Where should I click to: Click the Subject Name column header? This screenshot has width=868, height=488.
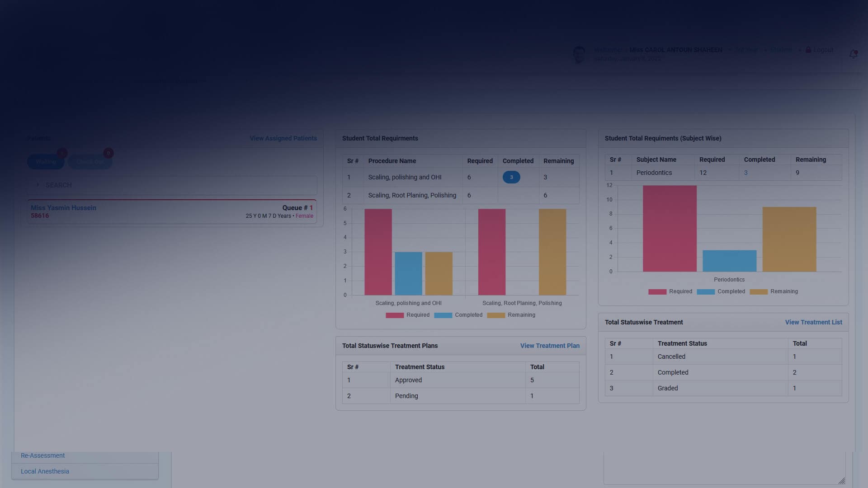(656, 160)
